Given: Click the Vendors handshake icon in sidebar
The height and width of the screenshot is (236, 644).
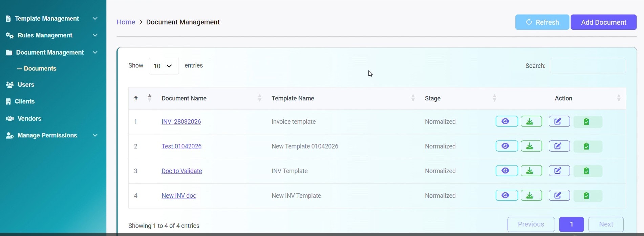Looking at the screenshot, I should (10, 118).
